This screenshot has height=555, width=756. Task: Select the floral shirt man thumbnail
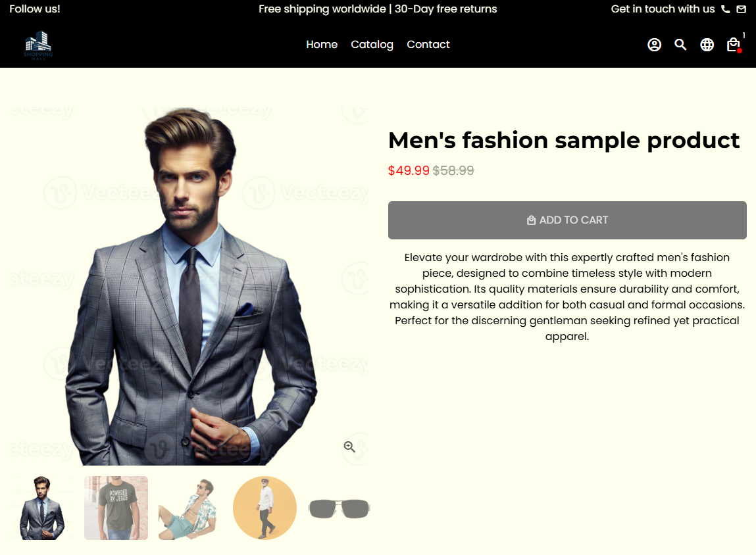tap(190, 508)
